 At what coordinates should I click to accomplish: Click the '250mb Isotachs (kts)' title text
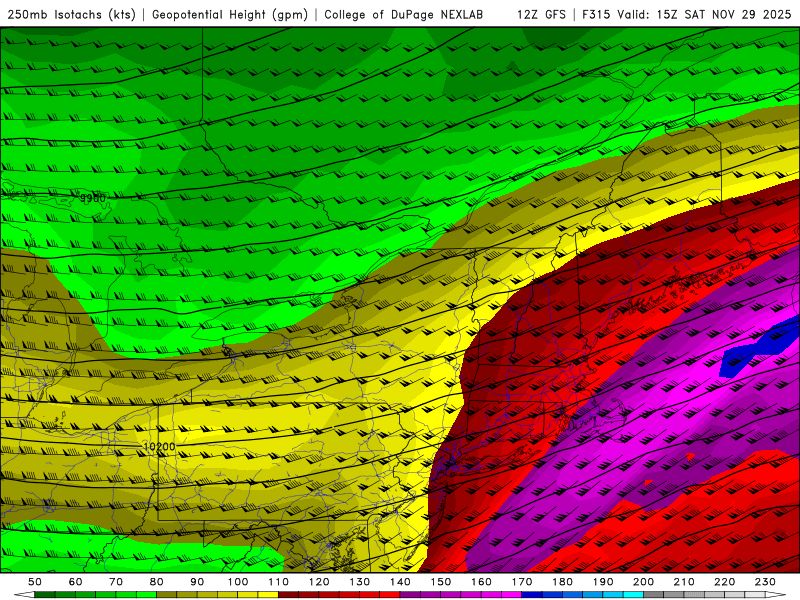click(72, 14)
